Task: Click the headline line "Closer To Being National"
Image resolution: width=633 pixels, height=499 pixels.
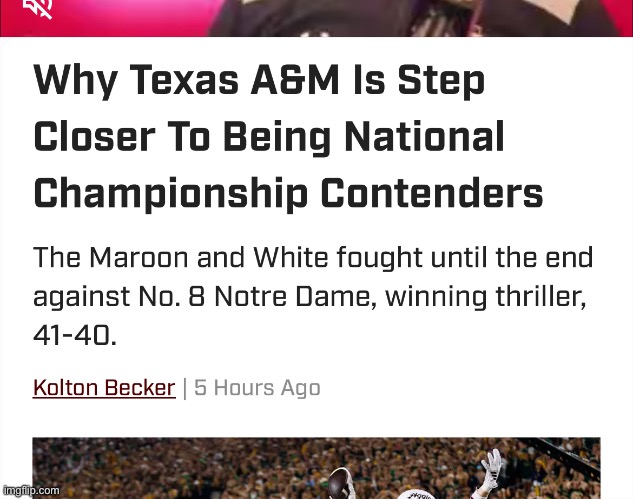Action: pyautogui.click(x=268, y=136)
